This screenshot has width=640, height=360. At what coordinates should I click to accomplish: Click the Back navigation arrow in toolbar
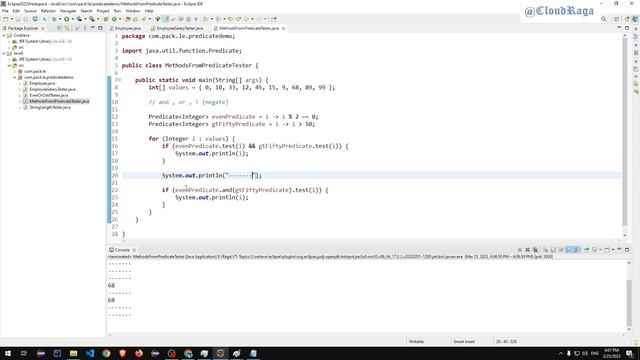pos(246,19)
